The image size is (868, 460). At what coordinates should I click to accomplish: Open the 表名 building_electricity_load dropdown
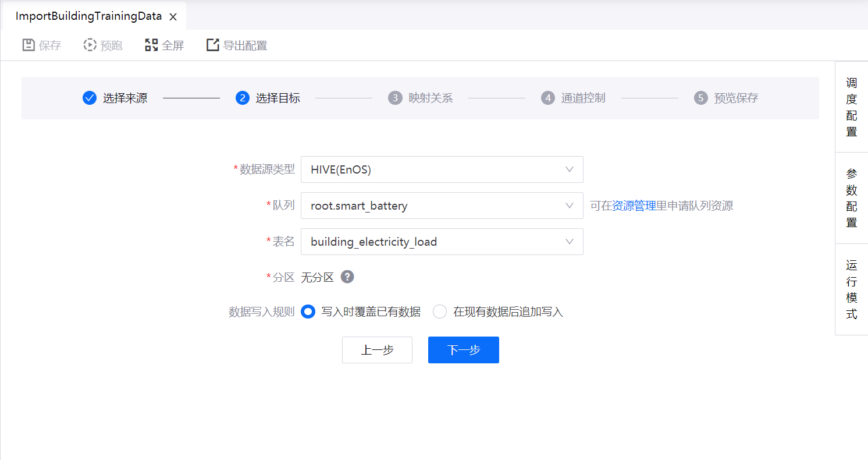click(442, 242)
